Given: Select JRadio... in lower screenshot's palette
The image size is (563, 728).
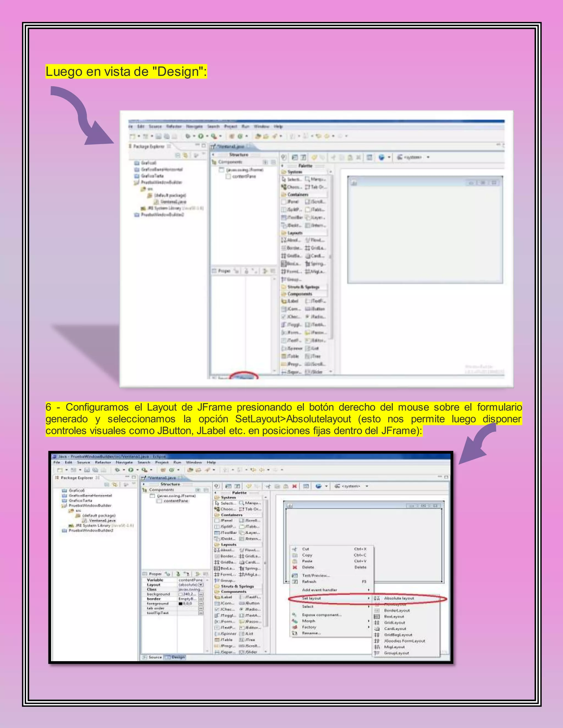Looking at the screenshot, I should click(x=250, y=609).
